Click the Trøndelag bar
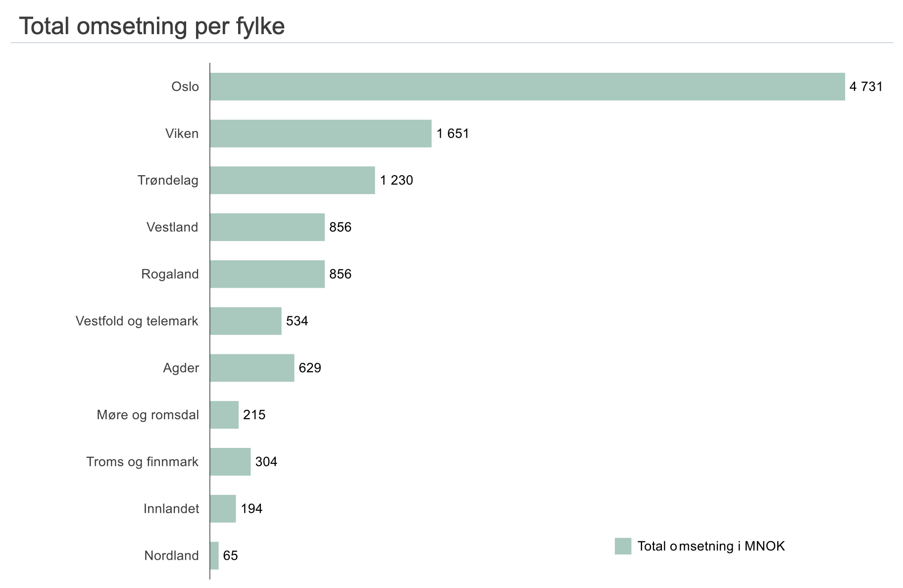Image resolution: width=903 pixels, height=588 pixels. [292, 180]
